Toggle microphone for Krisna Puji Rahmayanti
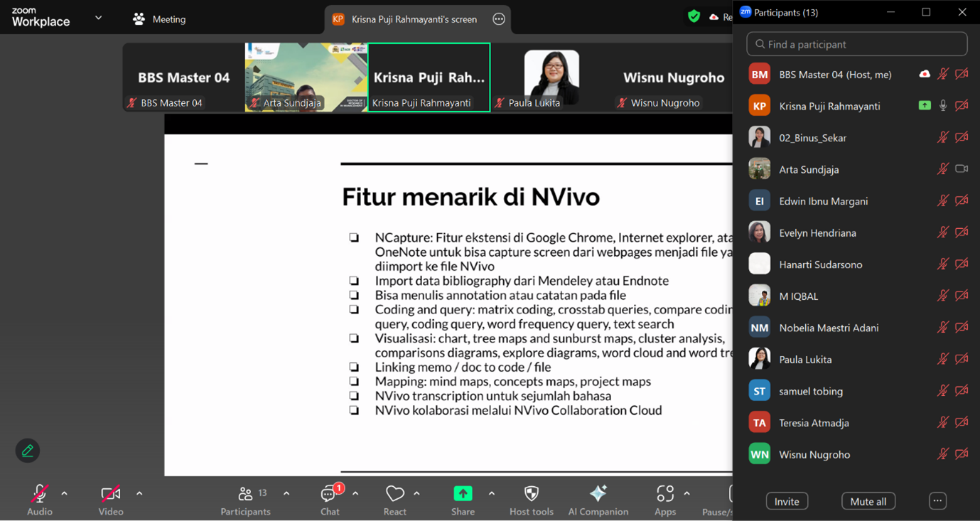This screenshot has width=980, height=521. 943,106
